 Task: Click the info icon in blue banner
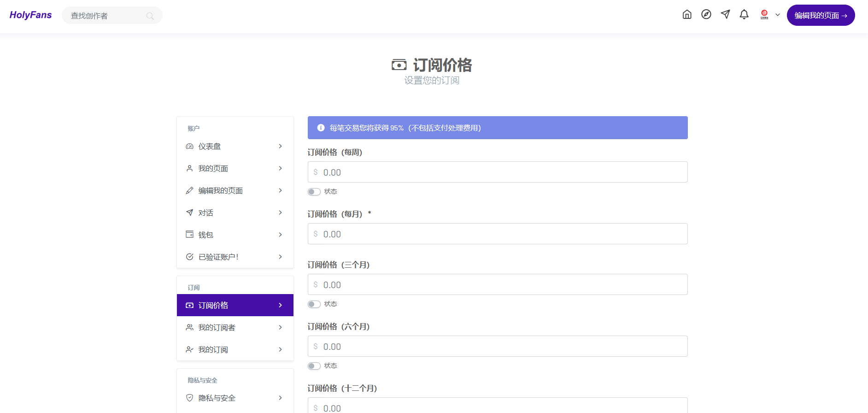(x=321, y=128)
